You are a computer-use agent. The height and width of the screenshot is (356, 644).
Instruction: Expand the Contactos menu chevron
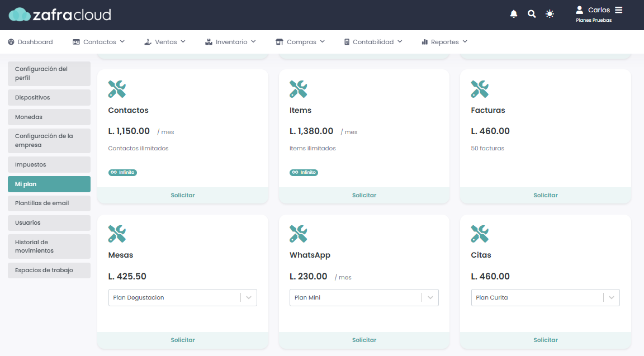coord(122,41)
